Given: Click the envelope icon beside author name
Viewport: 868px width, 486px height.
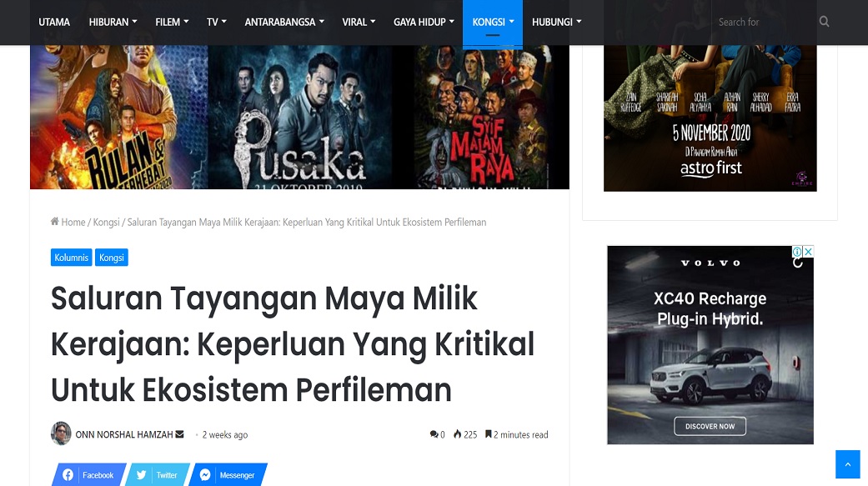Looking at the screenshot, I should click(180, 434).
